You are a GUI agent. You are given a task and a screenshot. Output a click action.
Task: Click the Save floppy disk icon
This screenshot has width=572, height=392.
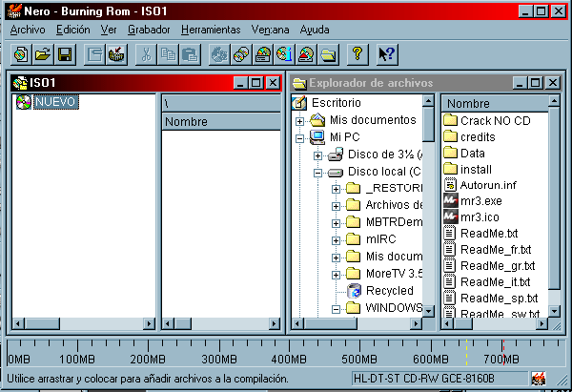click(x=65, y=54)
